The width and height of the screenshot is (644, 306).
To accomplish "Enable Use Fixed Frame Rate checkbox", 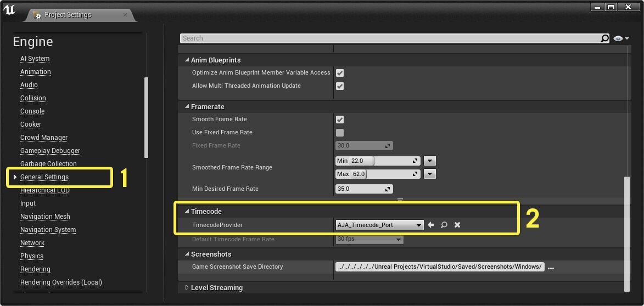I will pos(340,133).
